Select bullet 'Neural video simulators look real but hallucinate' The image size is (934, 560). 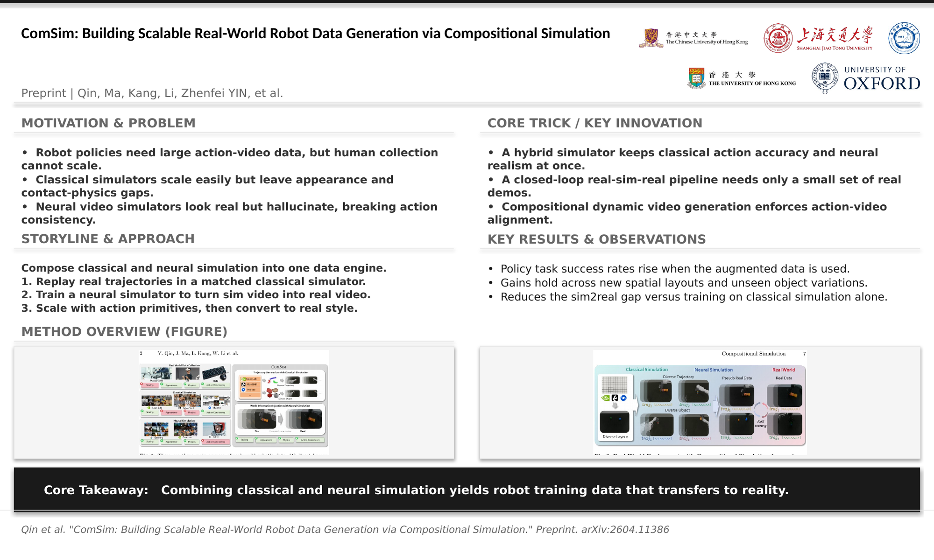pos(229,213)
